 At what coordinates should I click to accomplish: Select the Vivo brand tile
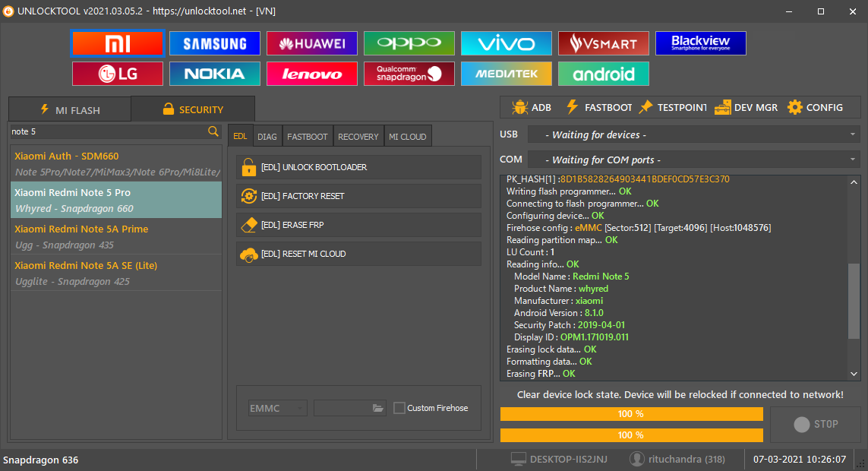(x=507, y=43)
